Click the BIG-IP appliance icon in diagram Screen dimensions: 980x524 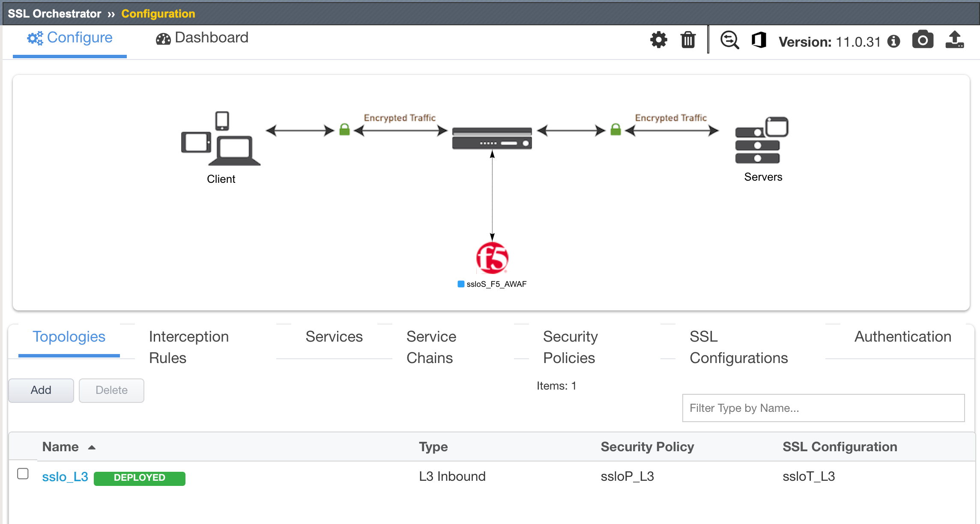click(x=492, y=138)
